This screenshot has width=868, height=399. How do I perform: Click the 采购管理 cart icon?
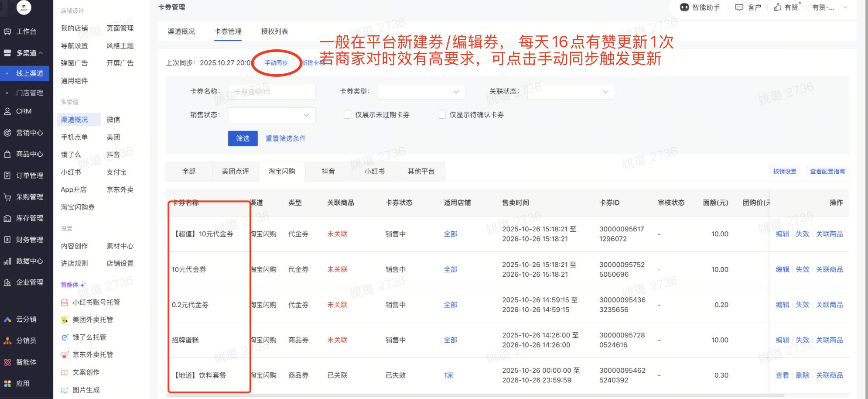(7, 197)
